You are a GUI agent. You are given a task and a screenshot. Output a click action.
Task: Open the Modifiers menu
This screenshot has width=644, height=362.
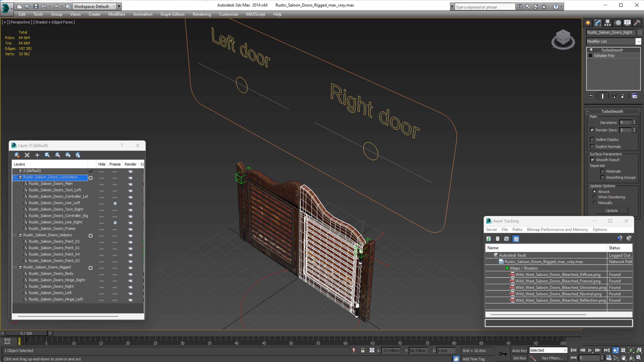pos(116,14)
